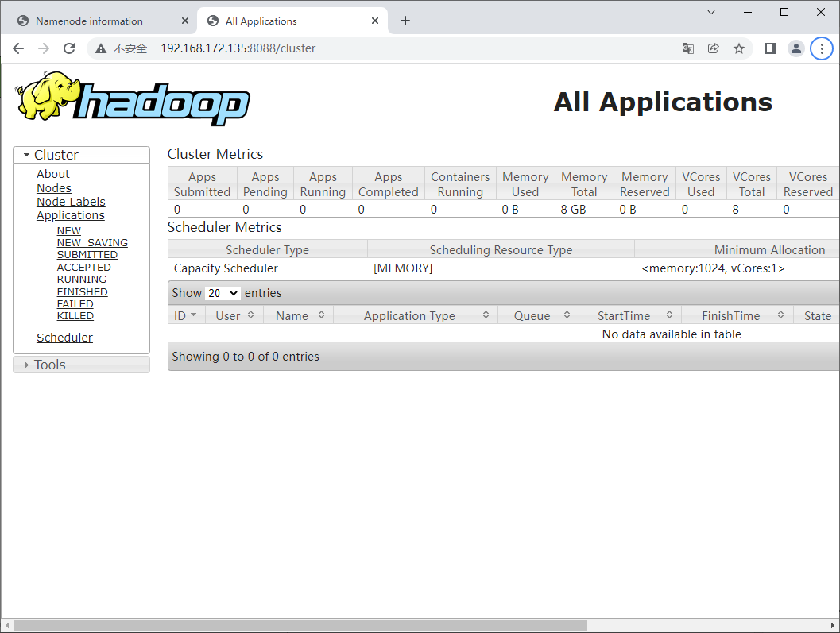
Task: Click the Containers Running header
Action: [x=460, y=184]
